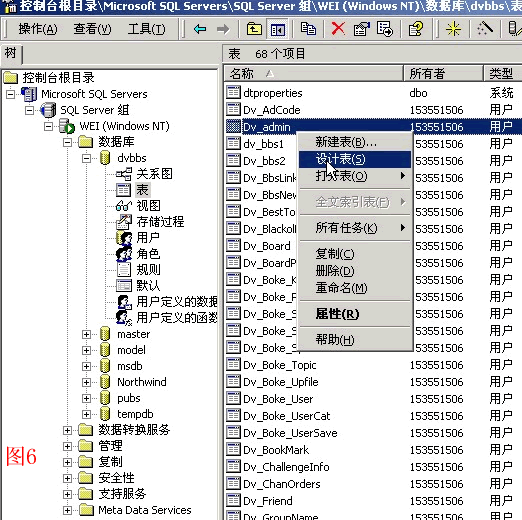Expand the 数据转换服务 folder
This screenshot has width=522, height=520.
(x=67, y=430)
